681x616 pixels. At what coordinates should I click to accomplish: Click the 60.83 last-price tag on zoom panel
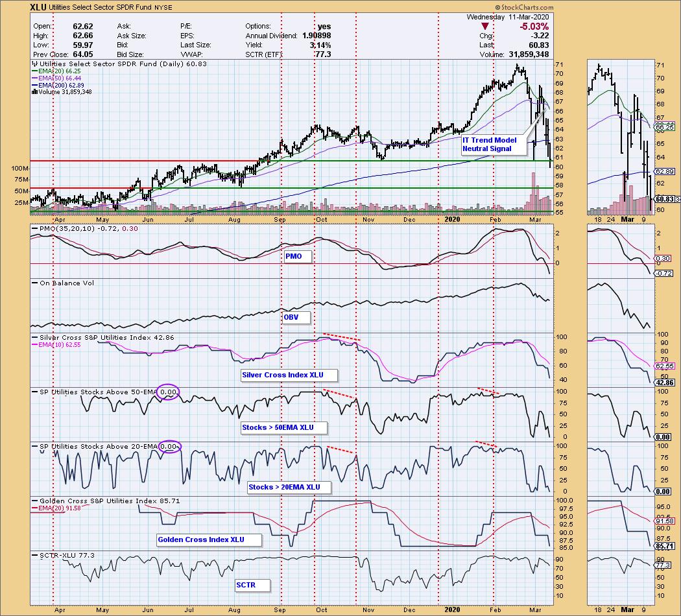pyautogui.click(x=665, y=199)
